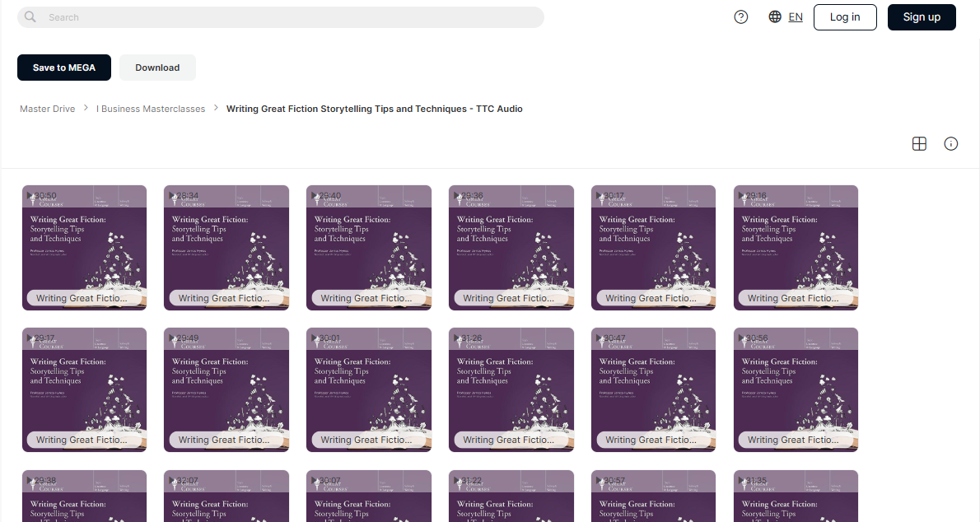Open the help question mark icon
980x522 pixels.
click(x=740, y=17)
